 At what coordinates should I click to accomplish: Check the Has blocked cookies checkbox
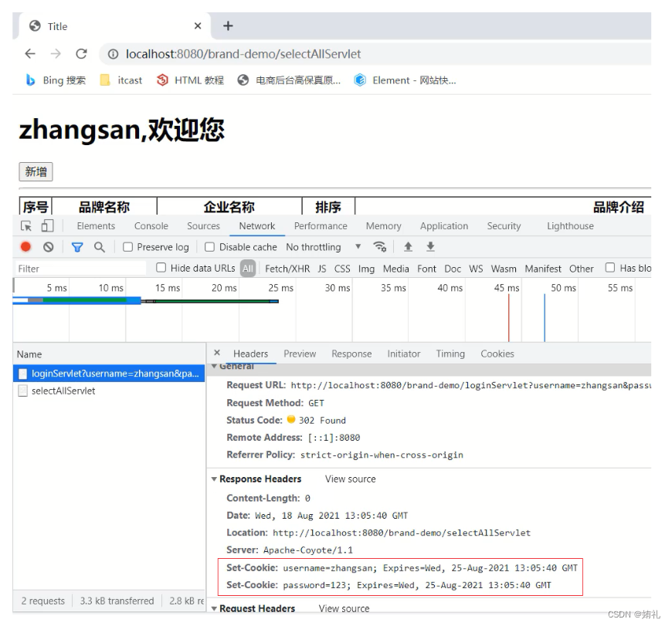coord(610,268)
